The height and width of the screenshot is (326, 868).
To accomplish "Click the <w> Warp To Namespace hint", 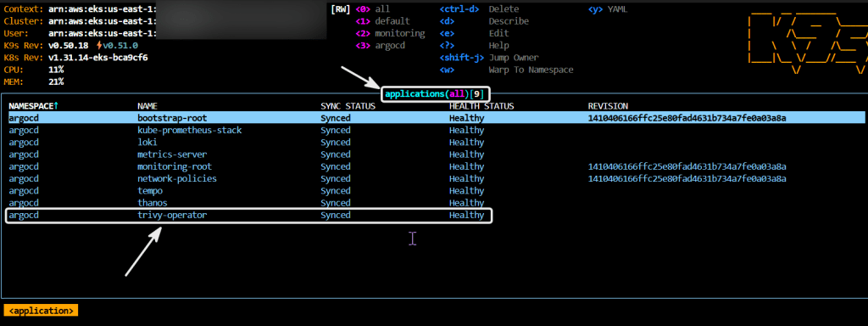I will click(507, 70).
